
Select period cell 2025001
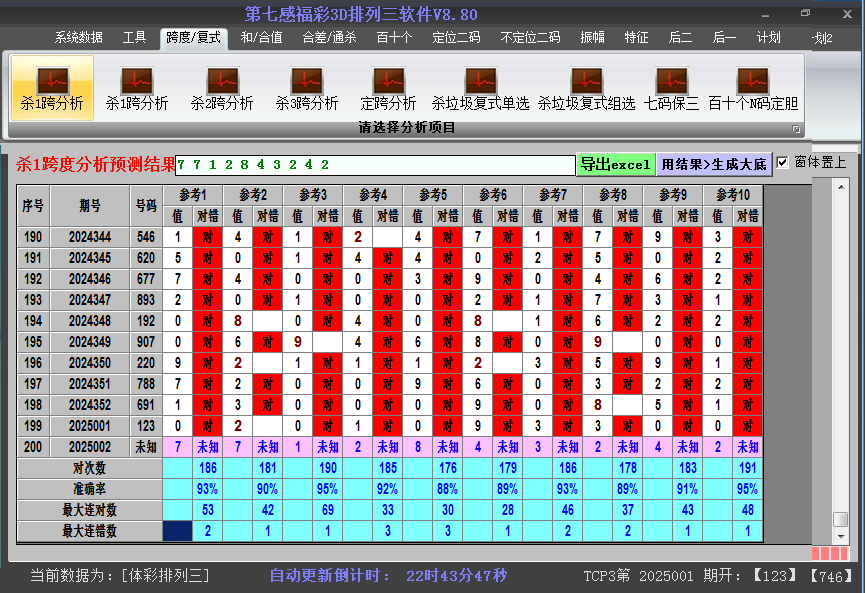[x=90, y=426]
